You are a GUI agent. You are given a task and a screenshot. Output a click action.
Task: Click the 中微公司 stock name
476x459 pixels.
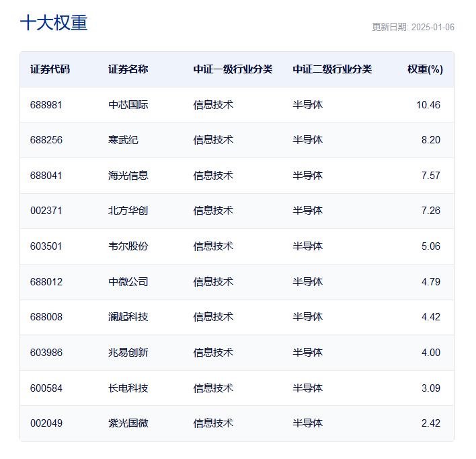pos(128,282)
